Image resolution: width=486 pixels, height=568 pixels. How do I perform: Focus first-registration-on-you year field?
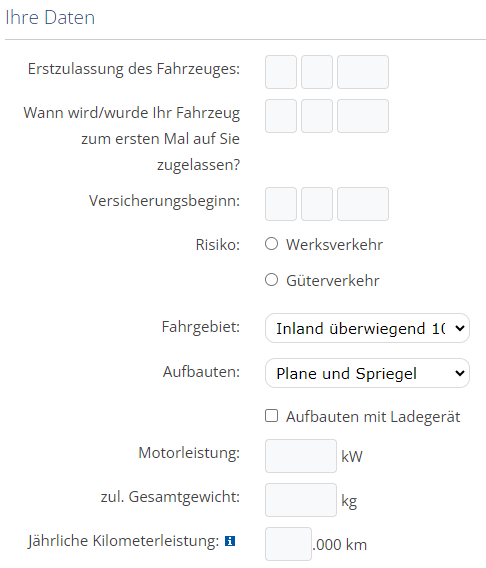(363, 116)
